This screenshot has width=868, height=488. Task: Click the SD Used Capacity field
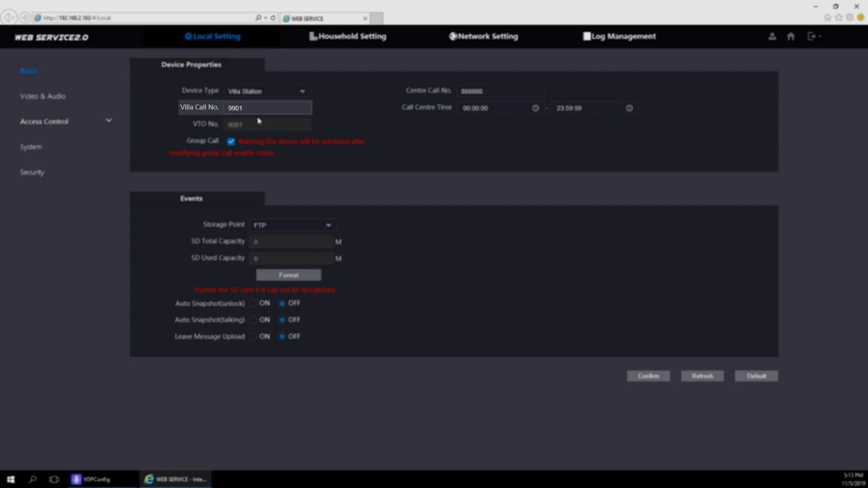(291, 258)
